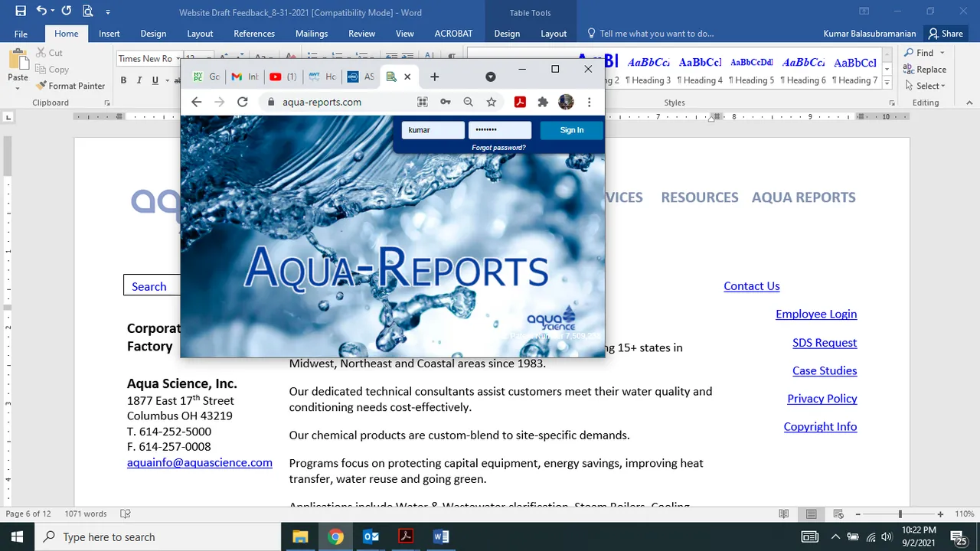Open the Contact Us link in document
Screen dimensions: 980x551
click(x=752, y=285)
